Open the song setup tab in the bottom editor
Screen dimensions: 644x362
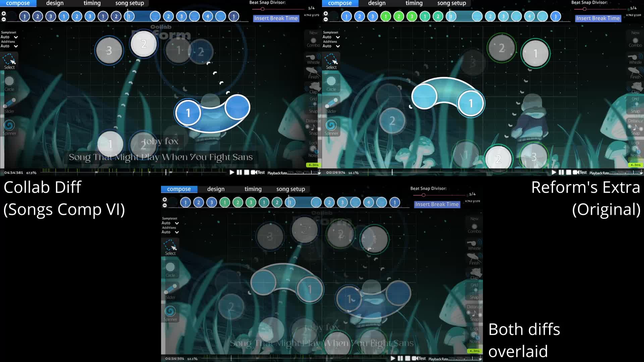click(290, 189)
